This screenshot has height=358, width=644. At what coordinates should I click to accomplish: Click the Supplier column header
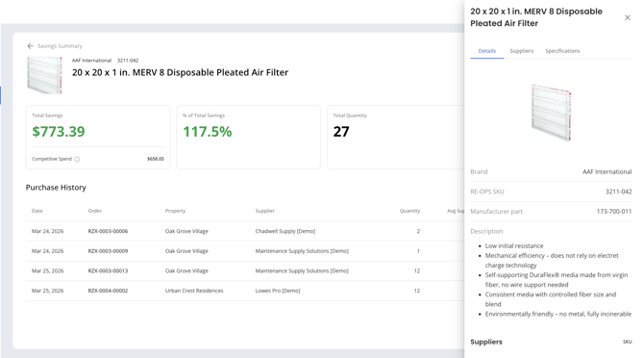click(x=265, y=211)
